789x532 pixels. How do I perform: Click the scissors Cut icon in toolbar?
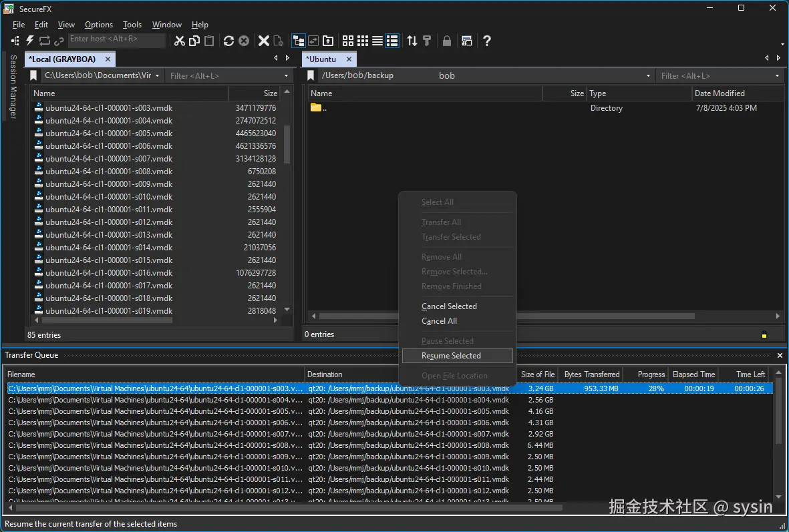click(x=180, y=41)
